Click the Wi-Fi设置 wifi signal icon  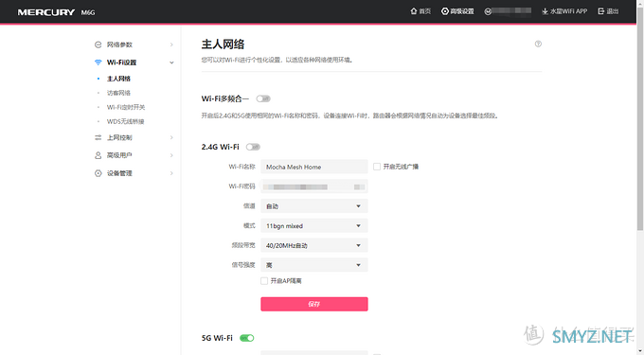point(98,62)
